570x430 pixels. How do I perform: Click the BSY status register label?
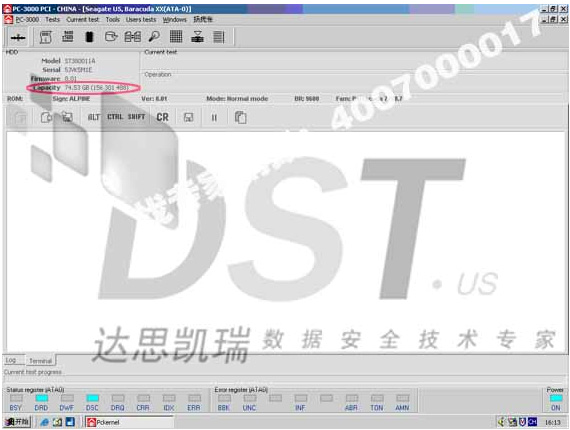click(x=16, y=408)
